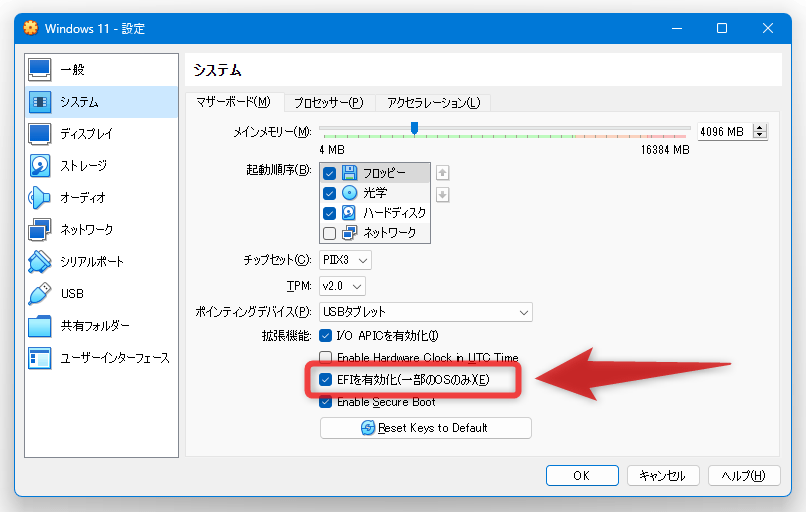Select ディスプレイ in the settings list
The width and height of the screenshot is (806, 512).
[101, 134]
